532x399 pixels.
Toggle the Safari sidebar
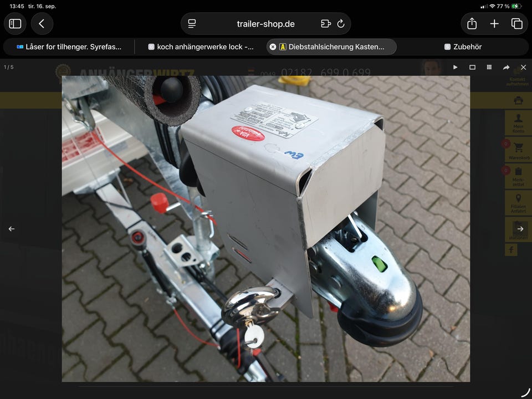pos(15,23)
